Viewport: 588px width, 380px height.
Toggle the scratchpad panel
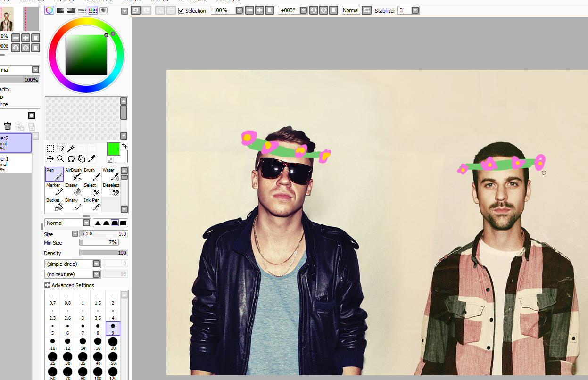coord(104,10)
